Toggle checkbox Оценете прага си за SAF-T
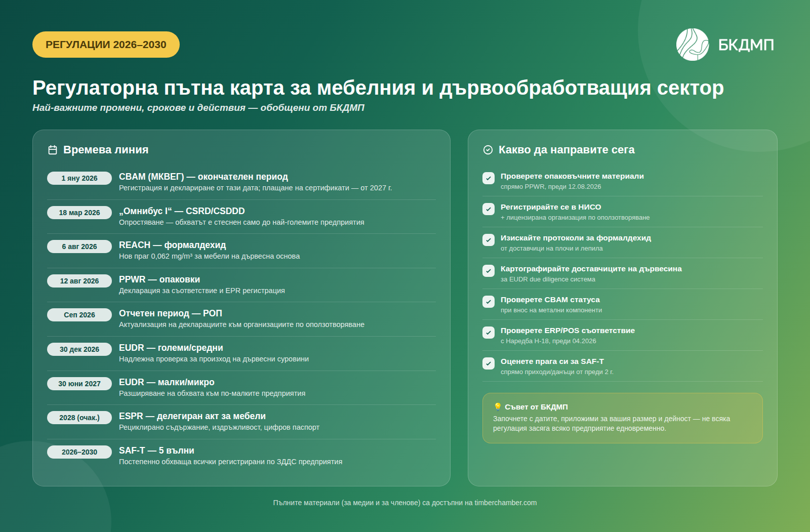 tap(489, 363)
